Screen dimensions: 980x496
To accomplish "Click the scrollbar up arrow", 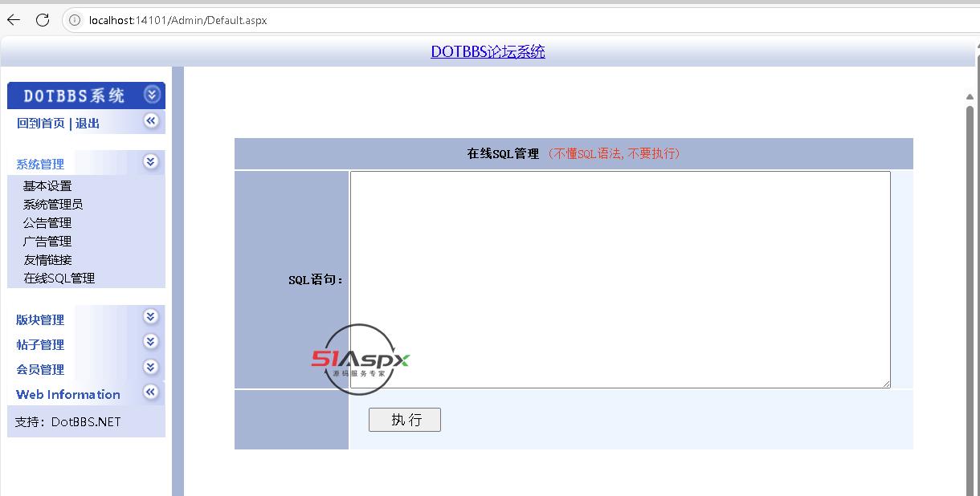I will click(970, 97).
